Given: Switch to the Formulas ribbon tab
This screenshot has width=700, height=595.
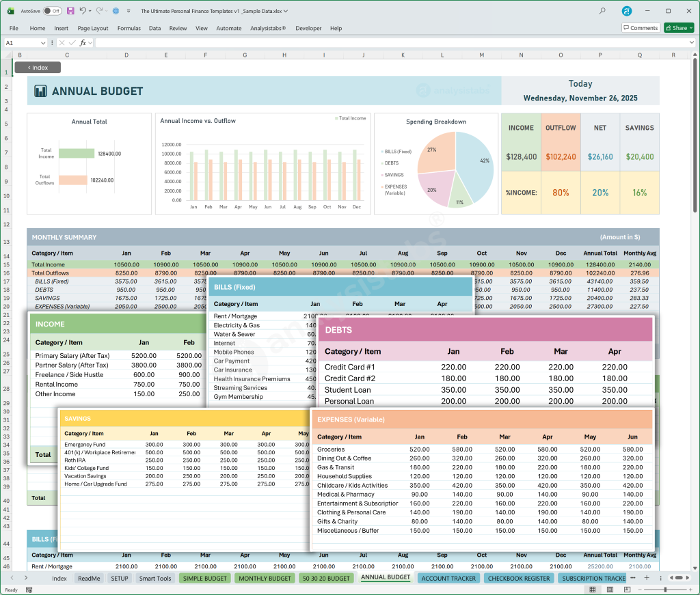Looking at the screenshot, I should (x=129, y=28).
